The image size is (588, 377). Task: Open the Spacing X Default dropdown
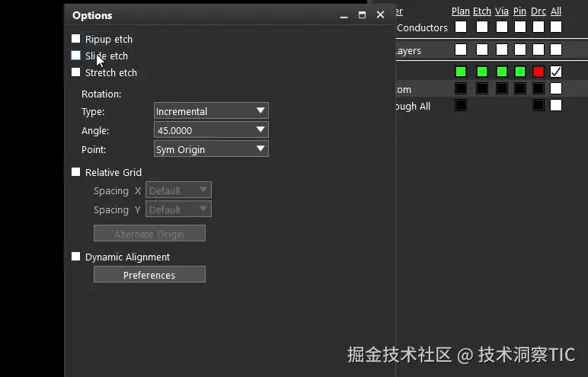click(x=178, y=190)
